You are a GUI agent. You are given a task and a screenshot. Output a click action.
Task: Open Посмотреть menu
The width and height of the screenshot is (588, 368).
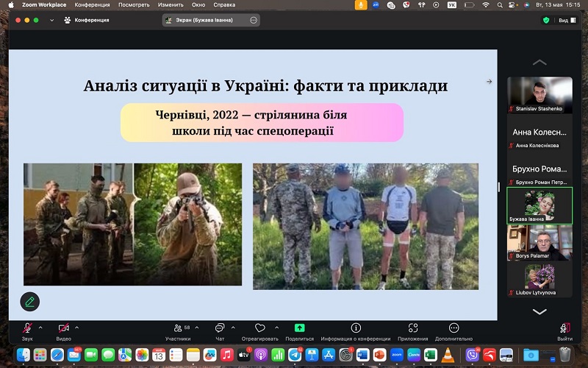134,5
